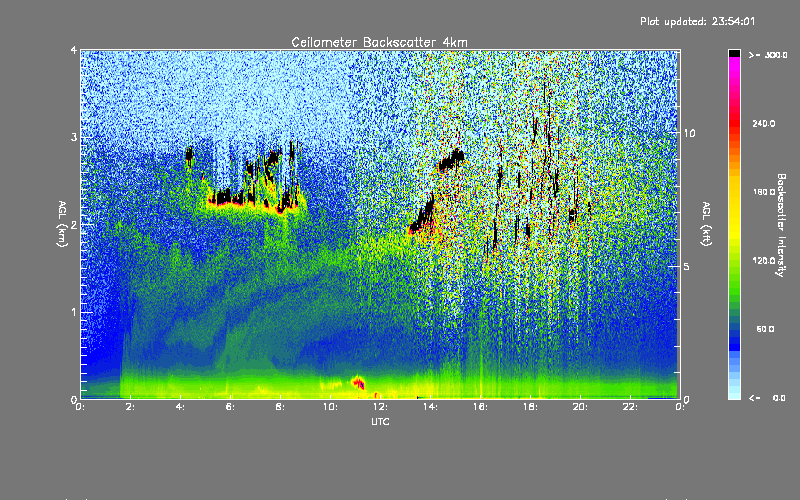Click the '22:' hour tick label
Viewport: 800px width, 500px height.
pos(630,407)
